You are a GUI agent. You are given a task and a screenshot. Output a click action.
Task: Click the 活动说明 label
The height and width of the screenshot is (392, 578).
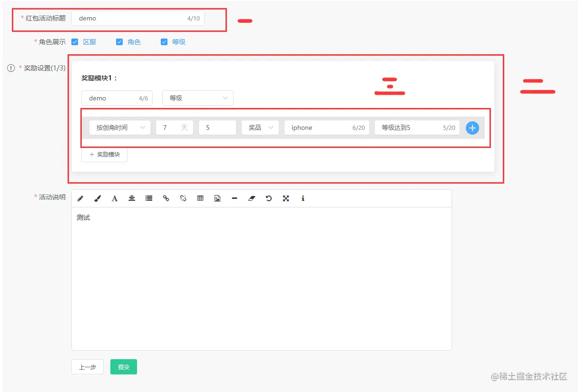pos(52,197)
